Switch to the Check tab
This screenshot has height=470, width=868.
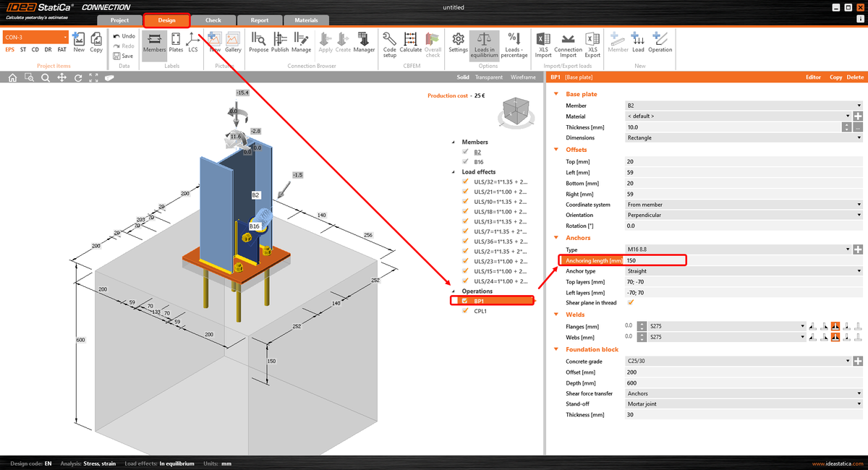tap(213, 20)
